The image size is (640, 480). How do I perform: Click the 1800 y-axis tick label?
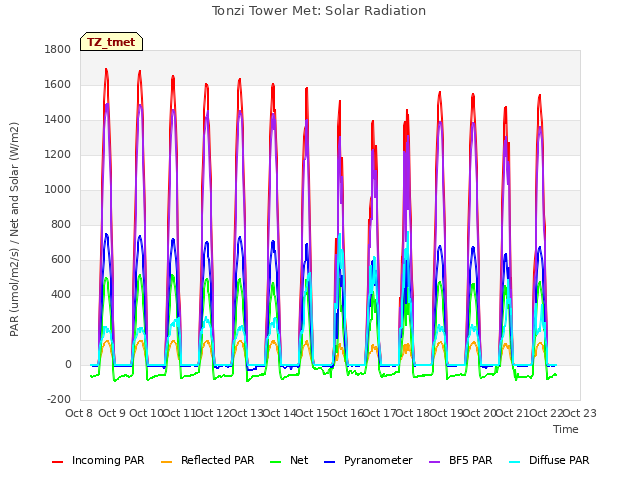pos(58,50)
